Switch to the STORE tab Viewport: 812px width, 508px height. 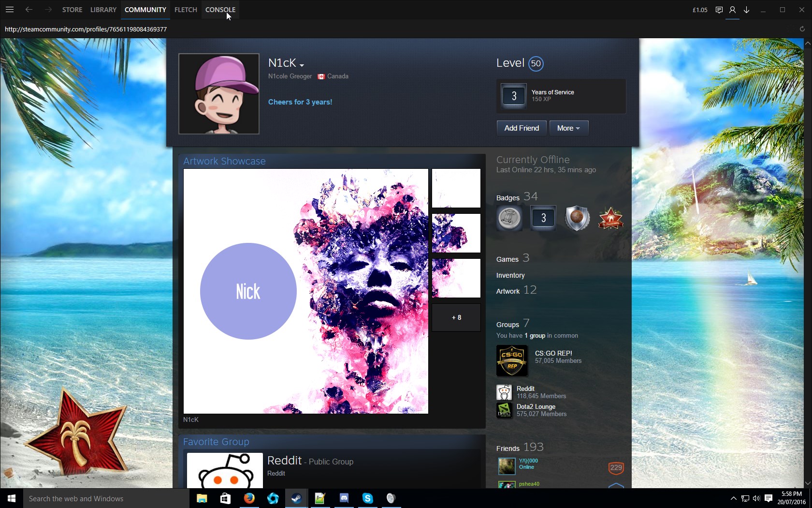click(72, 10)
